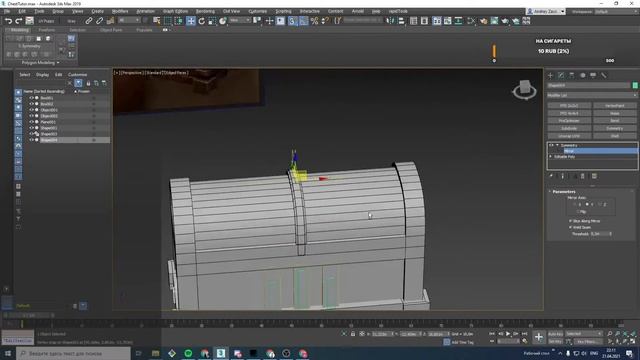Toggle visibility eye for Box001

point(31,98)
